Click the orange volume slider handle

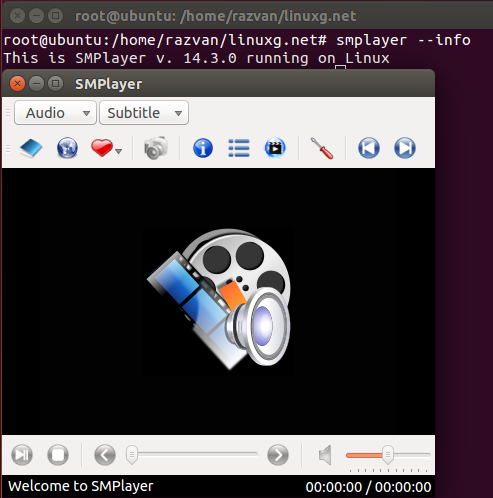[x=388, y=454]
